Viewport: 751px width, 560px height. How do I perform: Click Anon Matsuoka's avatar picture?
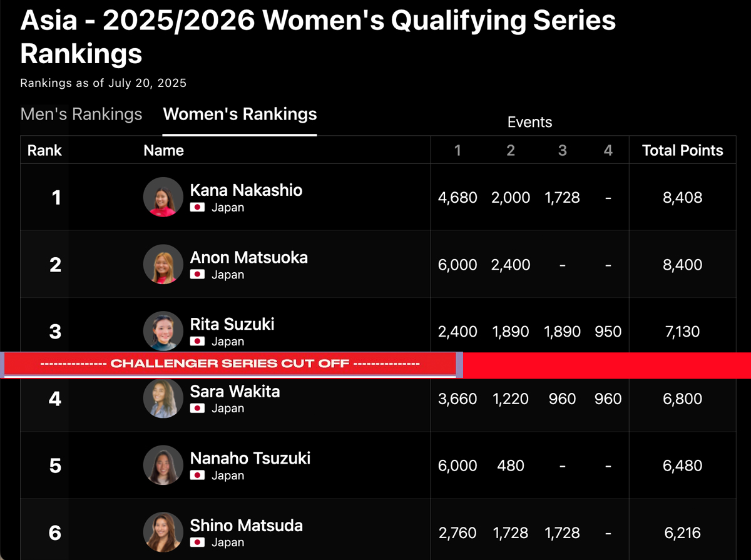[x=163, y=264]
